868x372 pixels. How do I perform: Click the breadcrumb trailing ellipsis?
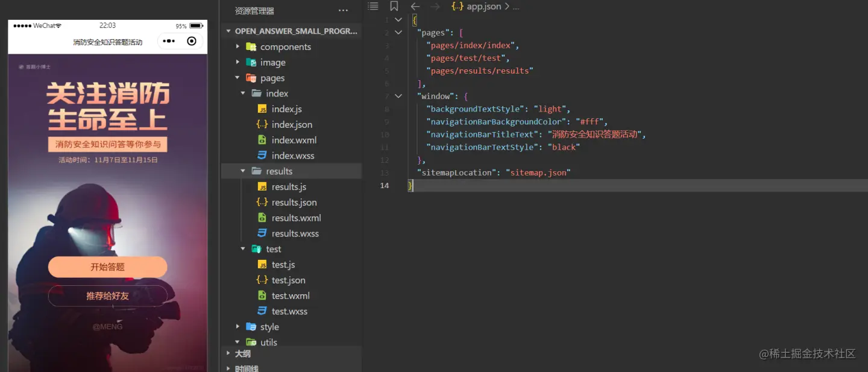click(516, 7)
